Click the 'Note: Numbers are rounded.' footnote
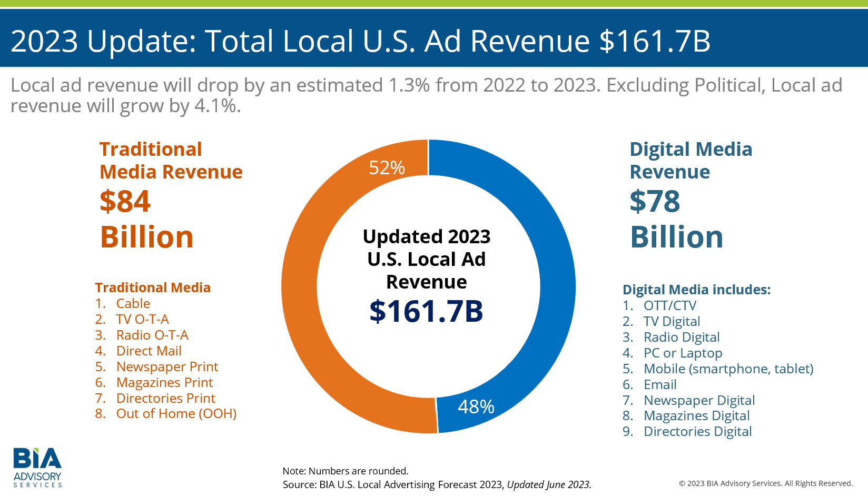 (346, 471)
